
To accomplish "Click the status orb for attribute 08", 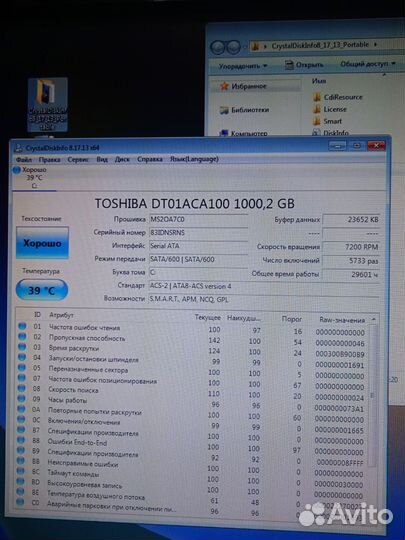I will (21, 388).
